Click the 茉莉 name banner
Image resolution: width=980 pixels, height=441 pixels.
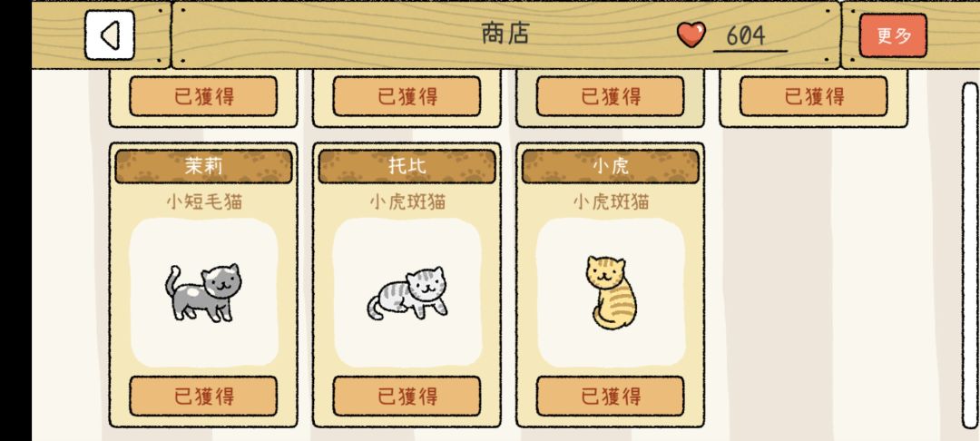point(204,166)
